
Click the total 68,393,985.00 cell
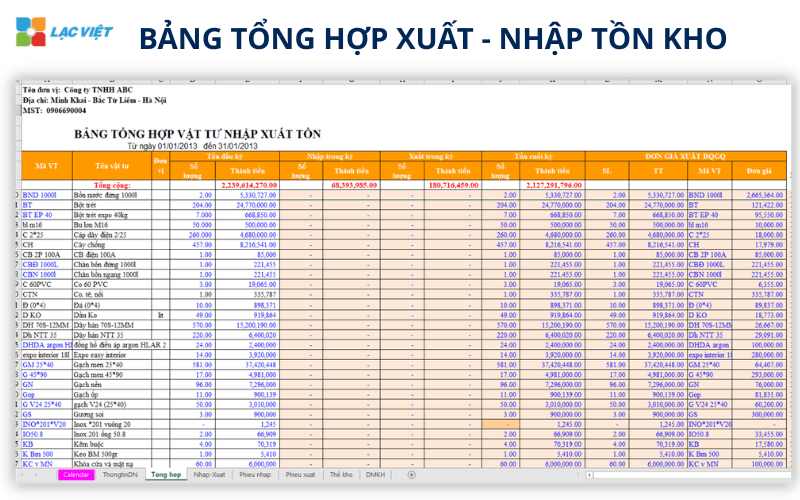pos(353,185)
